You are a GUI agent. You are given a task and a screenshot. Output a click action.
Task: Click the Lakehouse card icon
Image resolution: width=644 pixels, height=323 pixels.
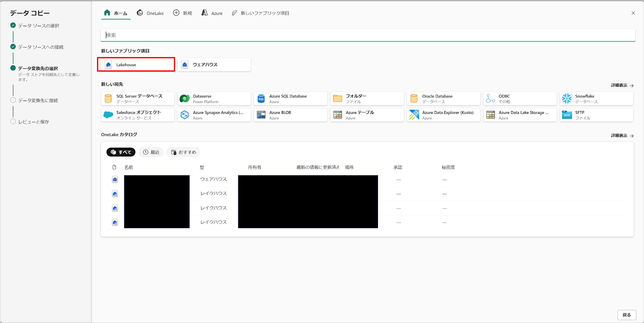(108, 65)
